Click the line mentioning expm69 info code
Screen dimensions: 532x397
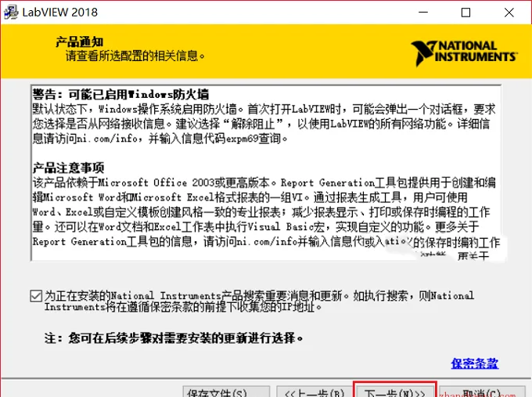(x=160, y=139)
